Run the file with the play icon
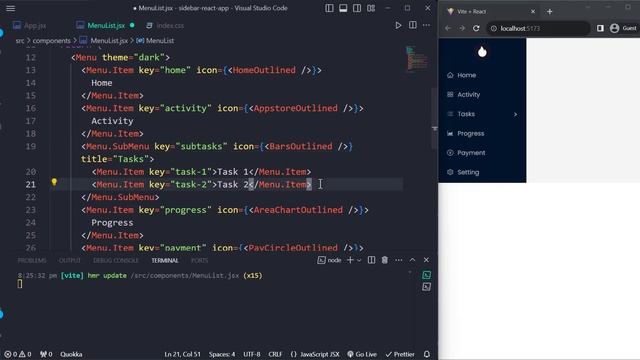This screenshot has height=360, width=640. [398, 25]
